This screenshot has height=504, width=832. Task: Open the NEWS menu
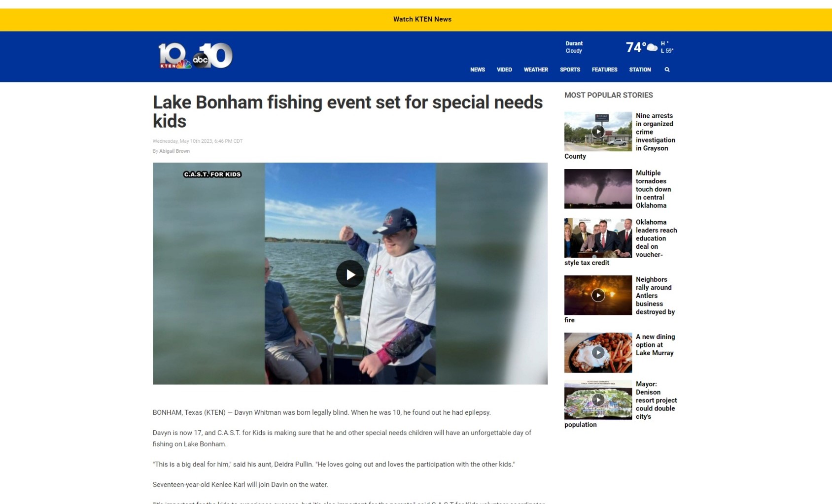(x=477, y=69)
